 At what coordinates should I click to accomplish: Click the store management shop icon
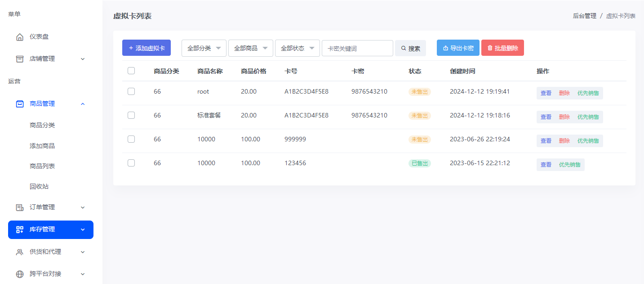click(x=19, y=59)
